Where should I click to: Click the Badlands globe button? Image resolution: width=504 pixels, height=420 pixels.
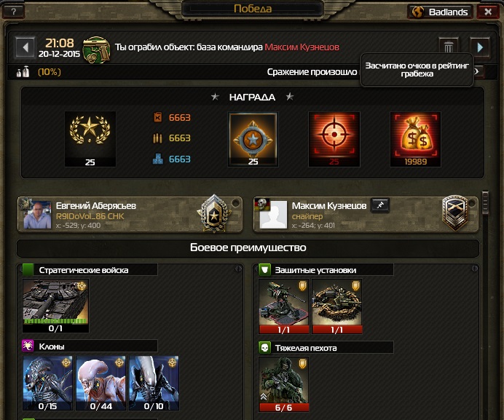coord(441,12)
